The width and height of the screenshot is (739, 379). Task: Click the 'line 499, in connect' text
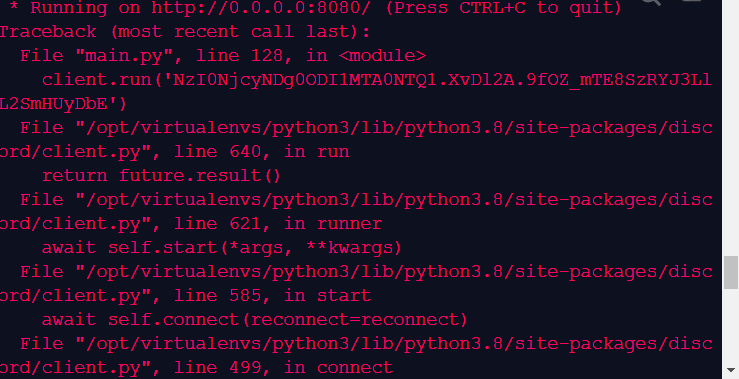283,368
